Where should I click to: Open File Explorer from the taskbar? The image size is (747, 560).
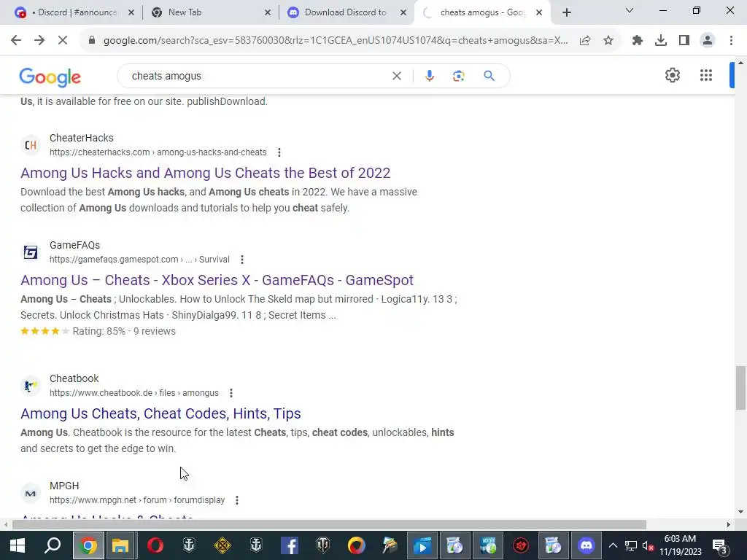coord(120,545)
